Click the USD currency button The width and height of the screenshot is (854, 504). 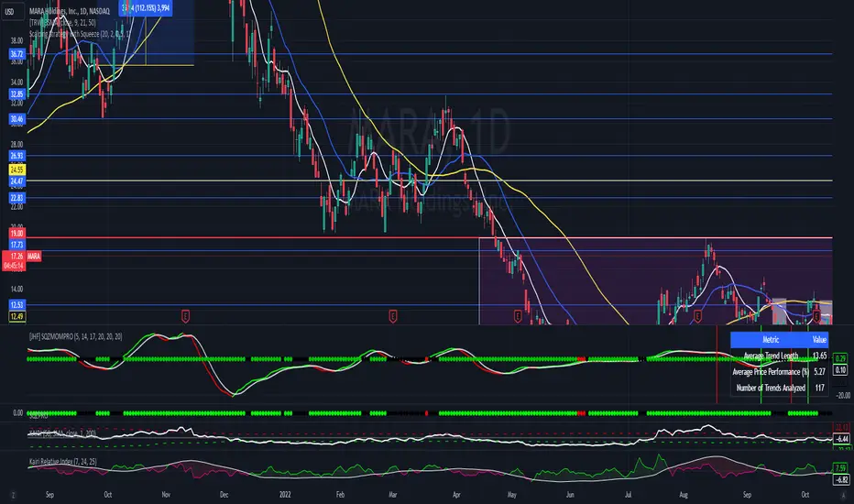pos(9,11)
